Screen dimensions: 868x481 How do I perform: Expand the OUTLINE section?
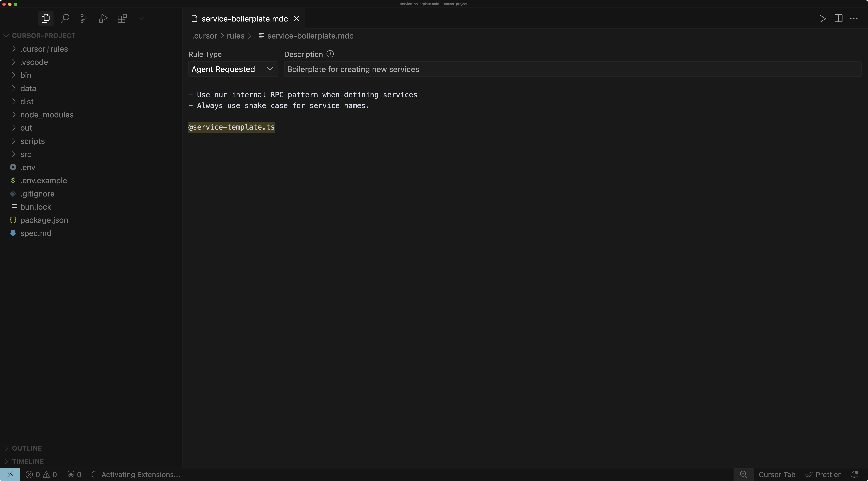27,448
